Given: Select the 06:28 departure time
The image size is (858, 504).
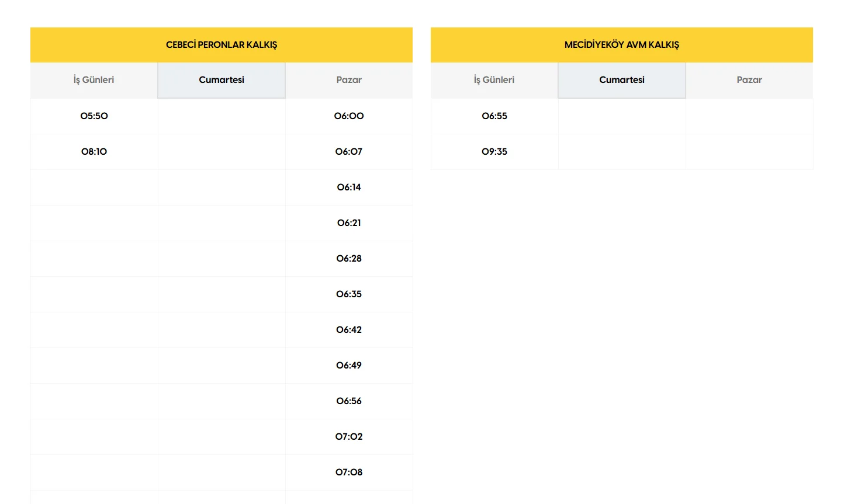Looking at the screenshot, I should click(349, 259).
